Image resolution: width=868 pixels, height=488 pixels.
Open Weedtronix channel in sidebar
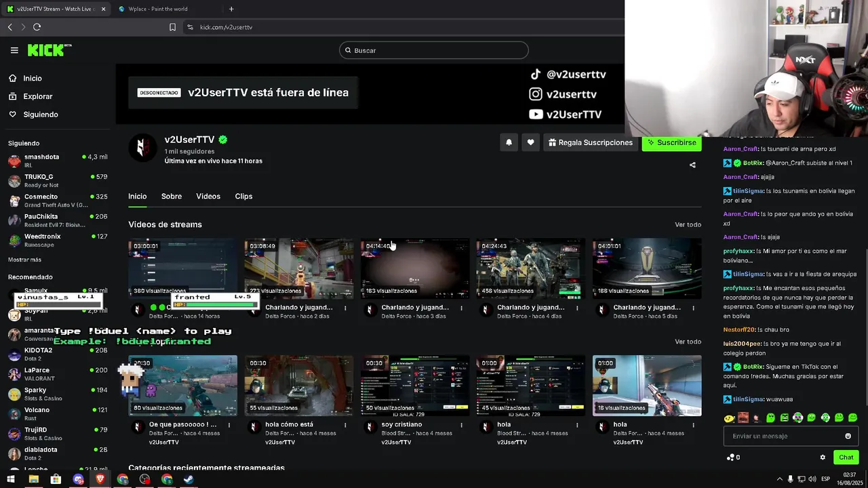(x=58, y=240)
